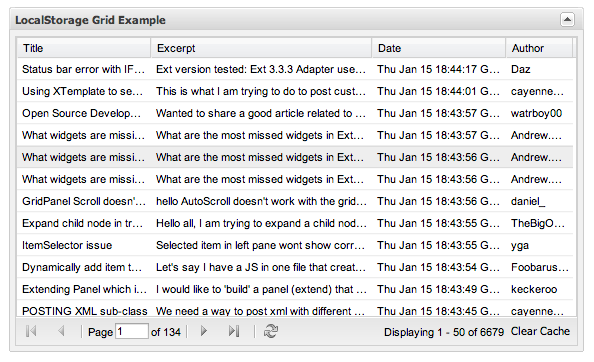The image size is (594, 362).
Task: Click date cell 'Thu Jan 15 18:44:01 G...'
Action: tap(438, 91)
